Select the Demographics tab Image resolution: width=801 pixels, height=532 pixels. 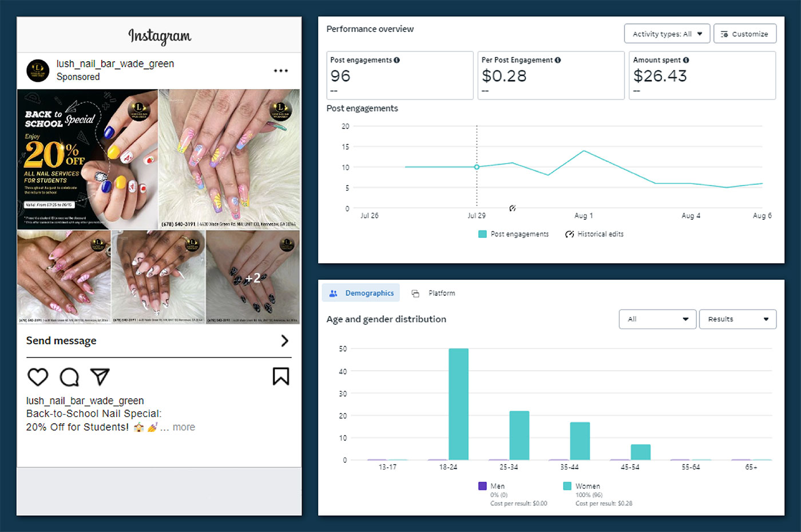[361, 293]
